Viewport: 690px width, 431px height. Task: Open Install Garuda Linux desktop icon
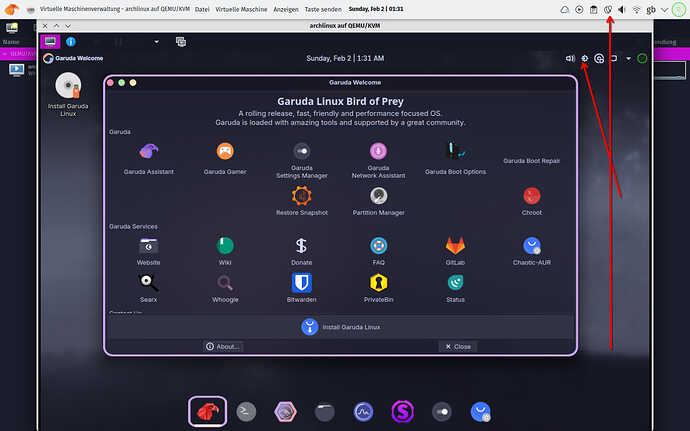tap(68, 95)
